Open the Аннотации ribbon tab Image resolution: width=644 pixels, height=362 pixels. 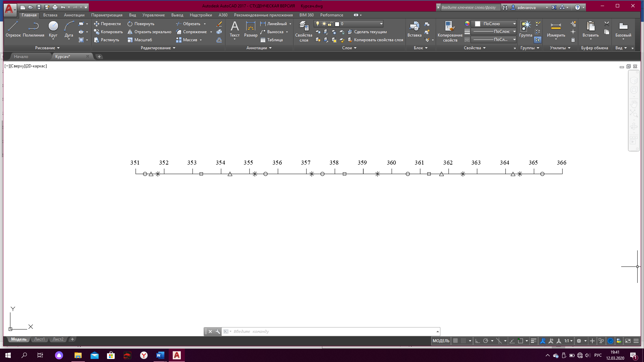click(74, 15)
